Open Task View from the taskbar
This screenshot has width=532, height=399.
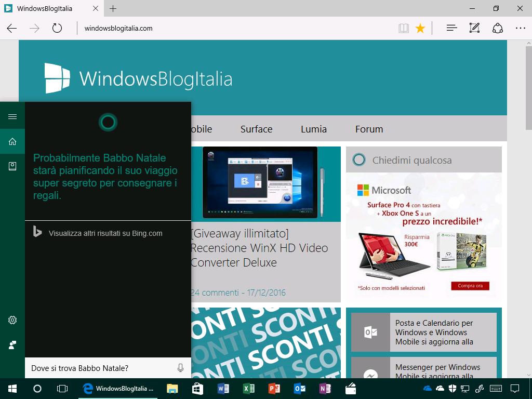coord(62,389)
